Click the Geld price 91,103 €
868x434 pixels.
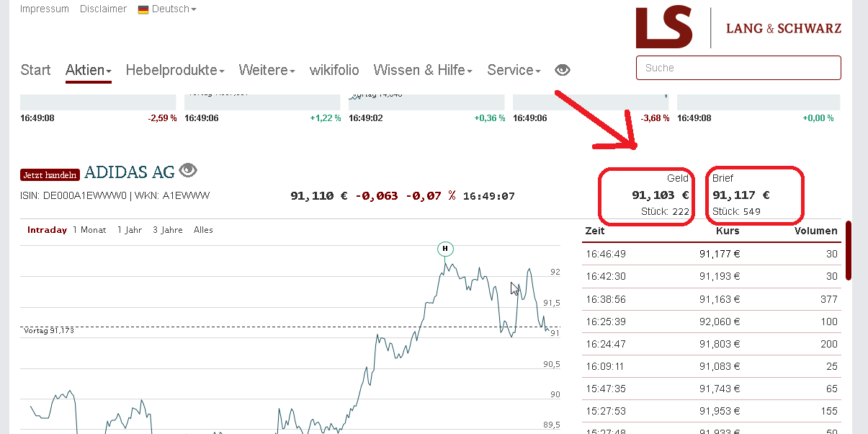click(661, 195)
